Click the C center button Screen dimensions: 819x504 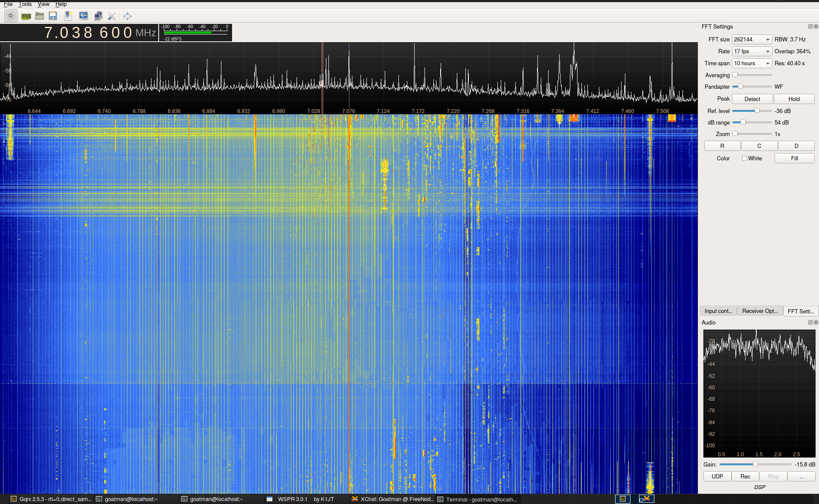click(x=759, y=146)
